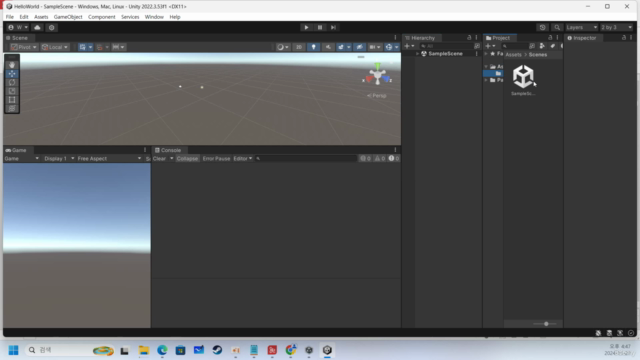Open Hierarchy create plus dropdown

(x=409, y=46)
